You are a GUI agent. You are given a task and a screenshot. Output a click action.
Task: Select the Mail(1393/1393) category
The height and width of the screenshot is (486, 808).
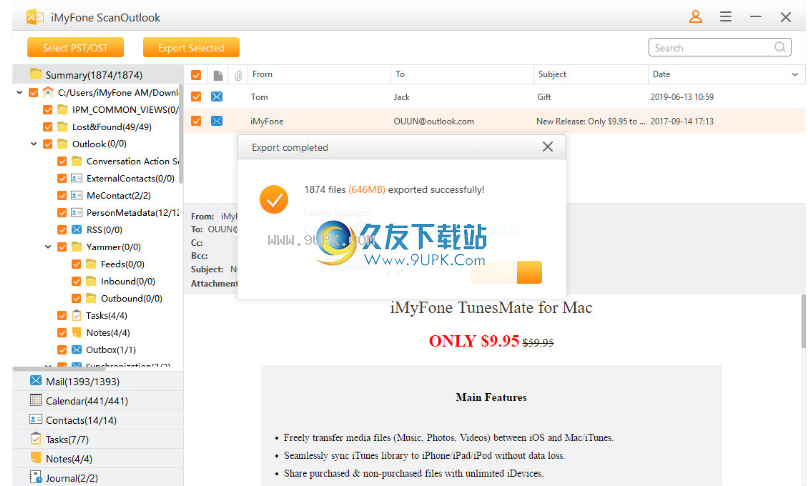click(98, 381)
